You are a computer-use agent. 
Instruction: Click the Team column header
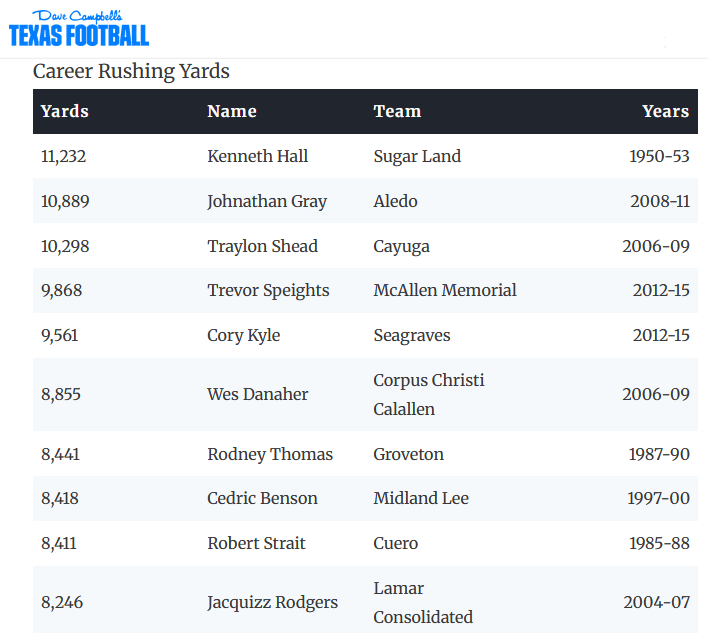(397, 111)
